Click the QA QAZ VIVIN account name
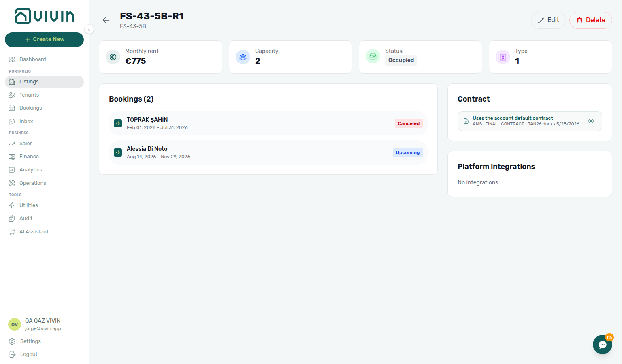 (43, 321)
